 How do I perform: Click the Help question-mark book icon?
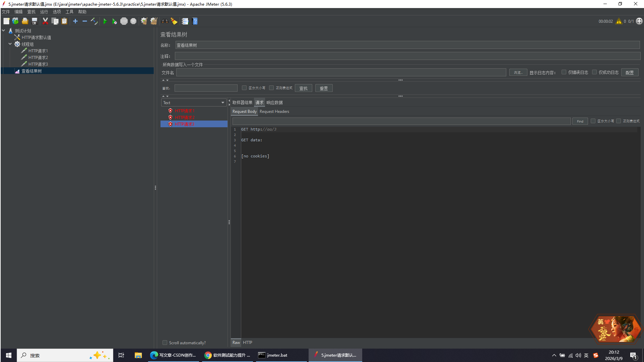[x=195, y=21]
